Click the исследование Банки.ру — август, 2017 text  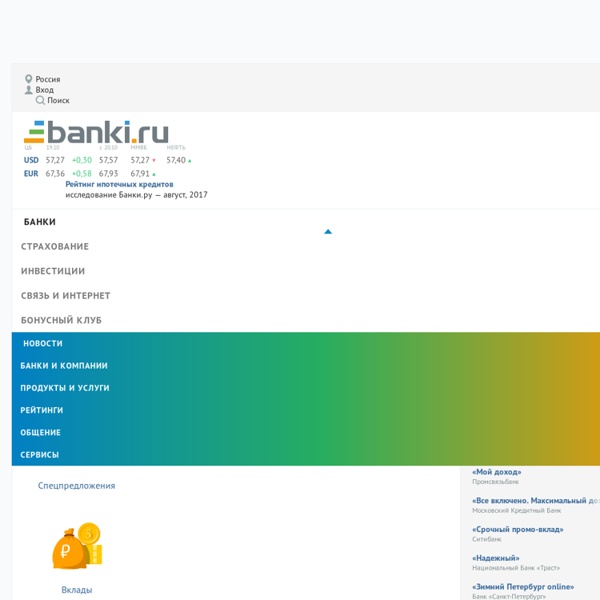tap(136, 195)
